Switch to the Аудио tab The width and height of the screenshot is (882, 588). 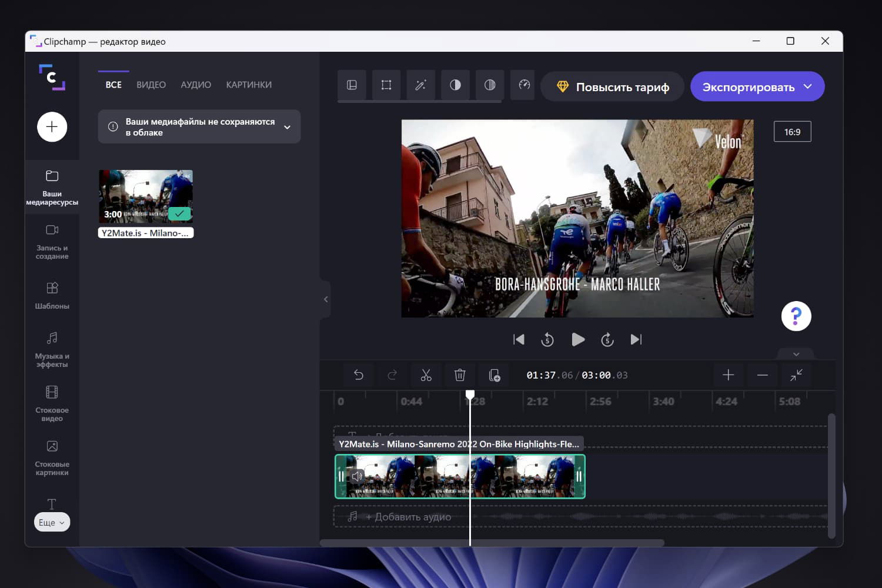pos(196,85)
